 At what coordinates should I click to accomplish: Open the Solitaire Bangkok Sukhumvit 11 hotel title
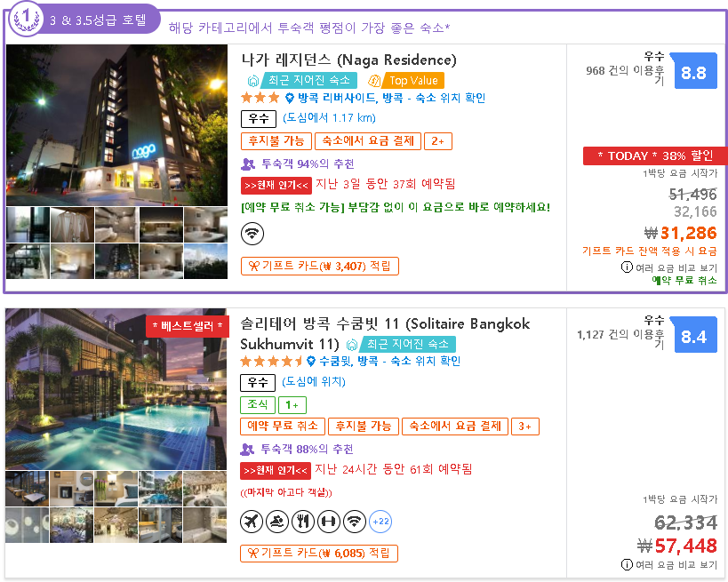click(x=385, y=333)
